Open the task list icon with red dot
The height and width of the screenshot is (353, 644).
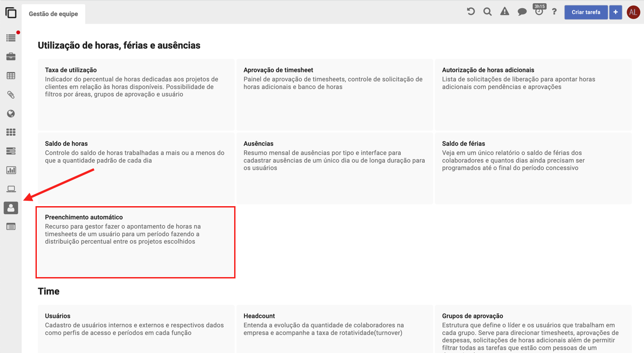click(x=11, y=38)
